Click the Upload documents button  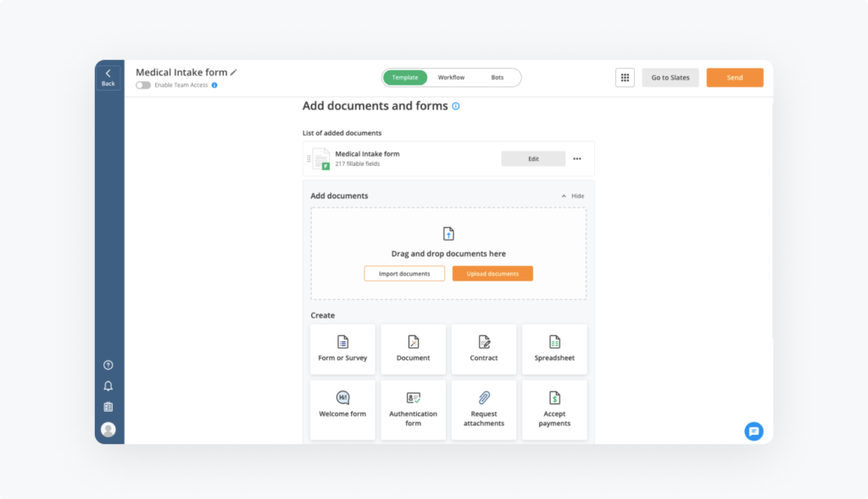point(492,274)
